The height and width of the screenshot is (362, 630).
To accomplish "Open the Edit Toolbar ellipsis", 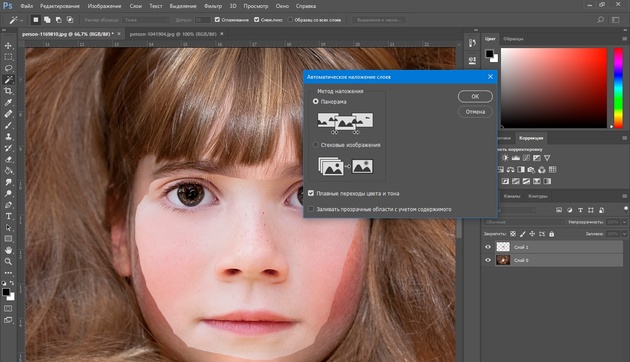I will 8,273.
